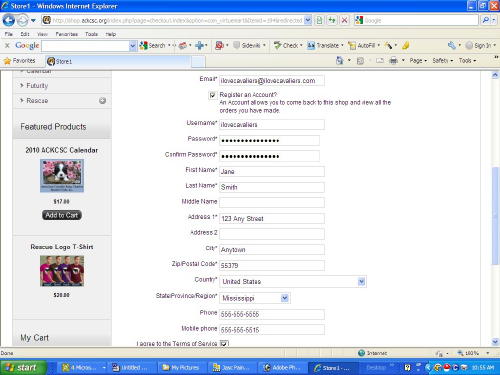This screenshot has height=375, width=500.
Task: Open the Help menu
Action: [111, 34]
